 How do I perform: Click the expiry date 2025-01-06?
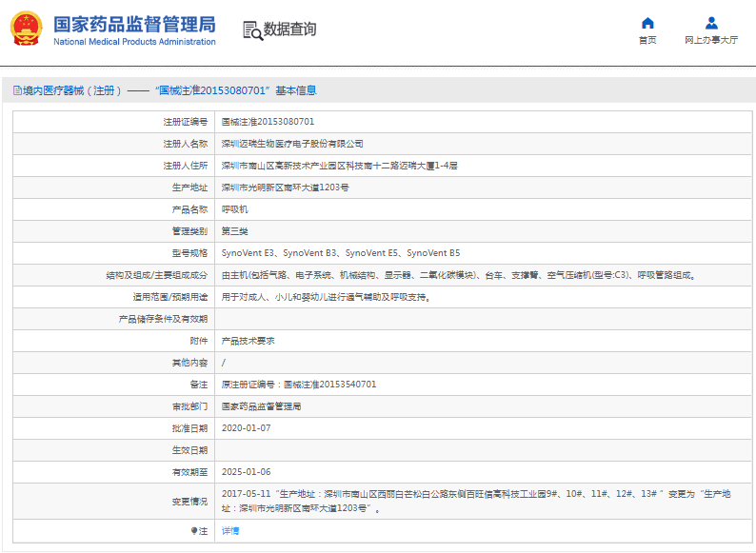[246, 472]
